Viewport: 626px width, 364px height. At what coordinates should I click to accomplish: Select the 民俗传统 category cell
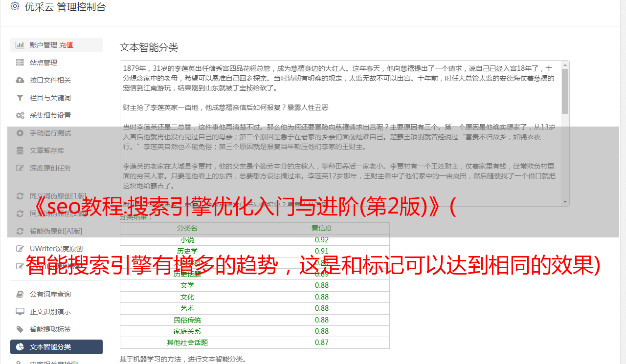pos(187,320)
